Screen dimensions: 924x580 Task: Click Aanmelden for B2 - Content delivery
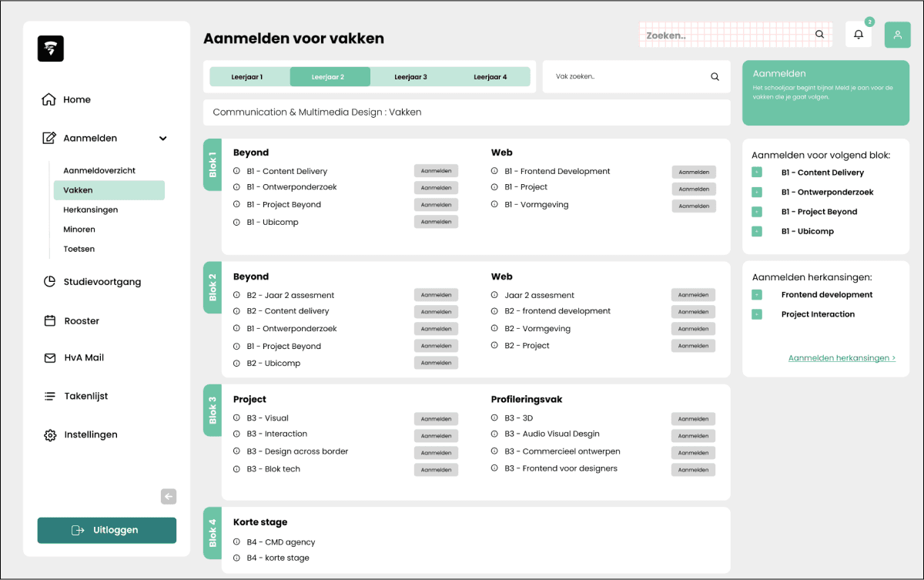436,312
